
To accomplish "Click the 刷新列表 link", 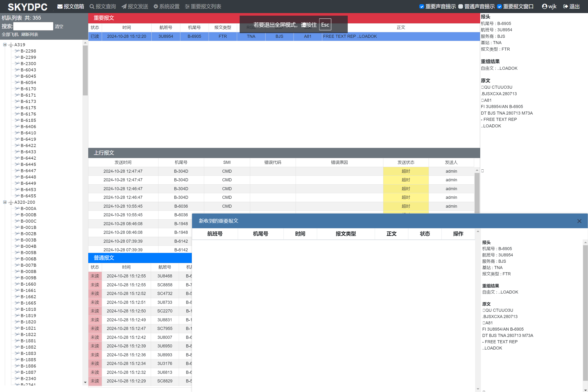I will pos(29,35).
